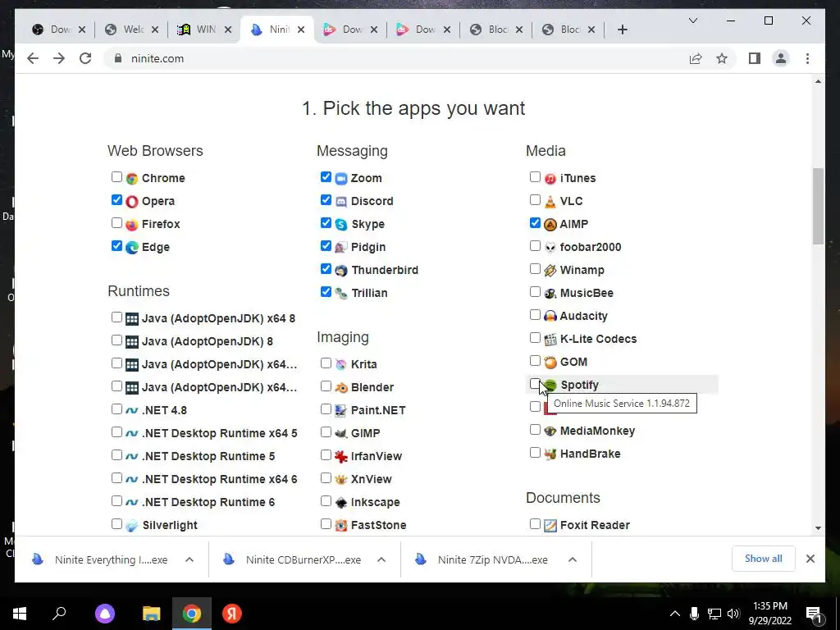The image size is (840, 630).
Task: Click the Discord app icon
Action: point(341,202)
